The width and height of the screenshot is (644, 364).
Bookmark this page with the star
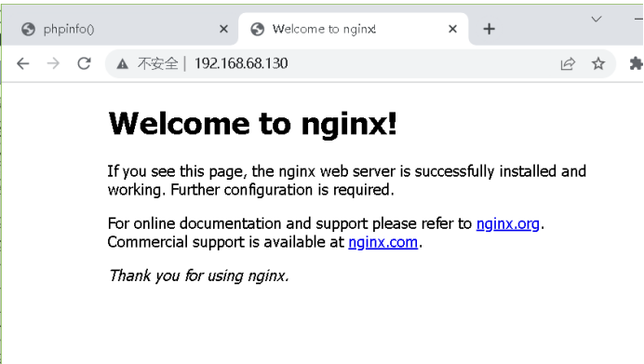point(598,63)
